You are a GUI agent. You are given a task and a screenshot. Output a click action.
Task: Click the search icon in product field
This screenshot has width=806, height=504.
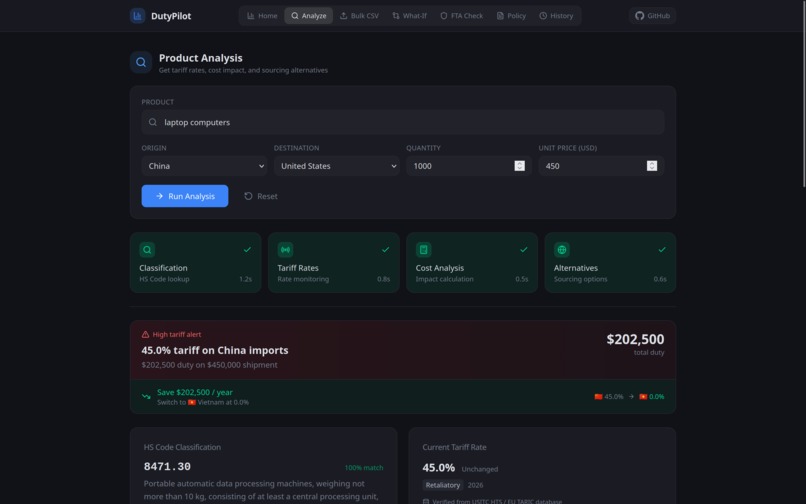[x=153, y=122]
